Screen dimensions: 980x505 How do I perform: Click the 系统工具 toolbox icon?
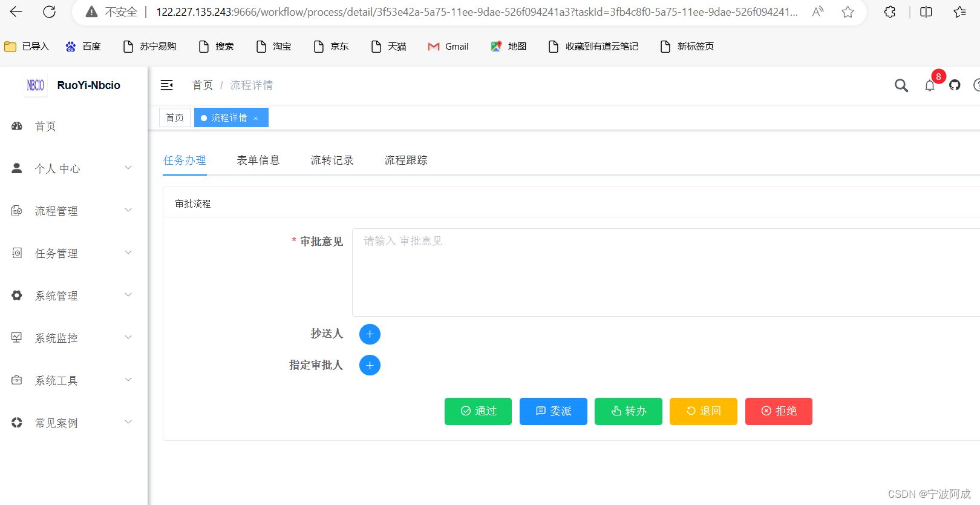[17, 380]
